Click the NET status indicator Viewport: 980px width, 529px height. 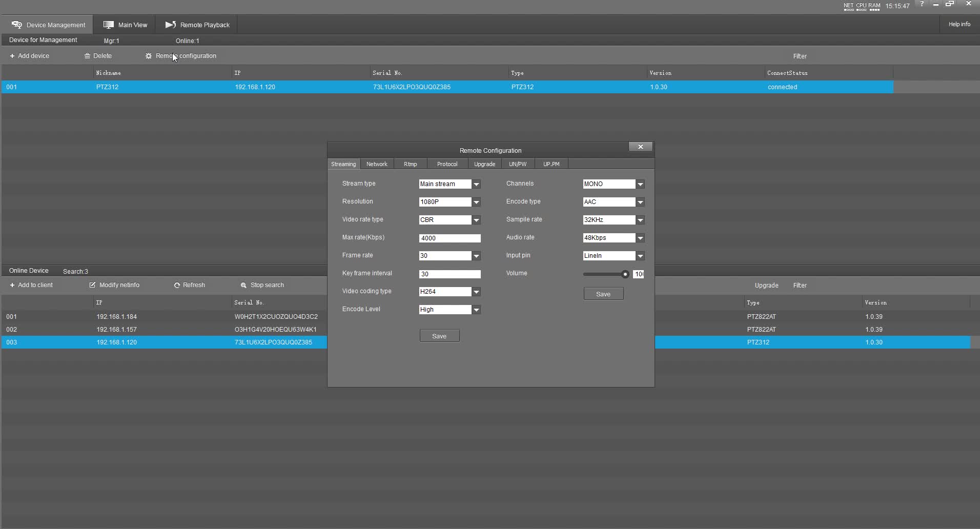[x=849, y=6]
